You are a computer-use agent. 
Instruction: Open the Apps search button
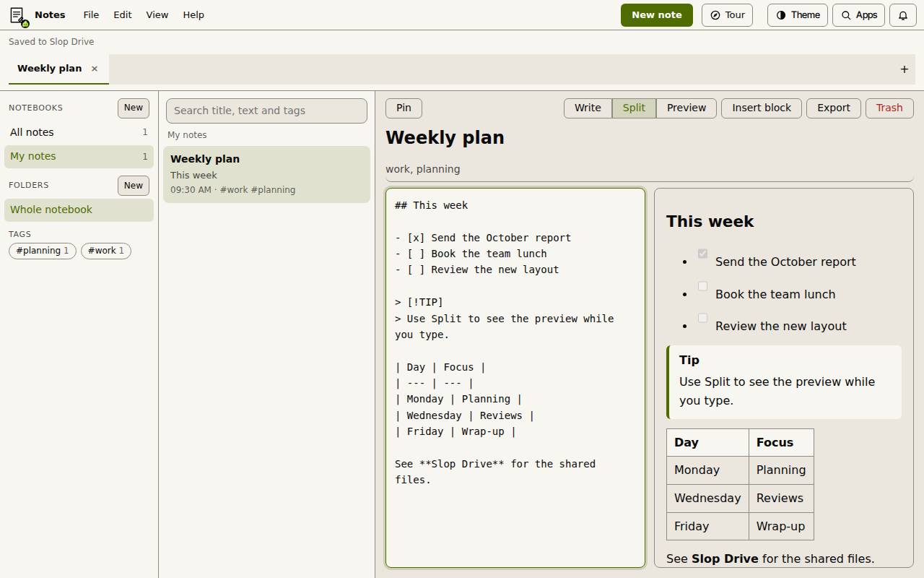(859, 15)
